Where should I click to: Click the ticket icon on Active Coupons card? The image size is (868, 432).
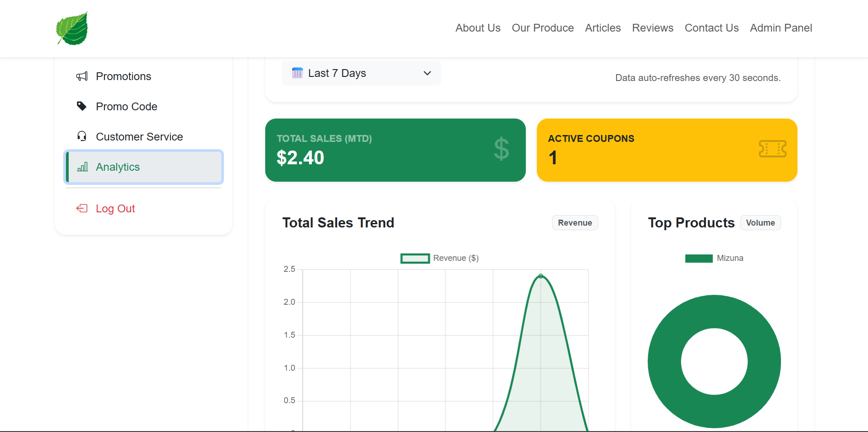(772, 149)
